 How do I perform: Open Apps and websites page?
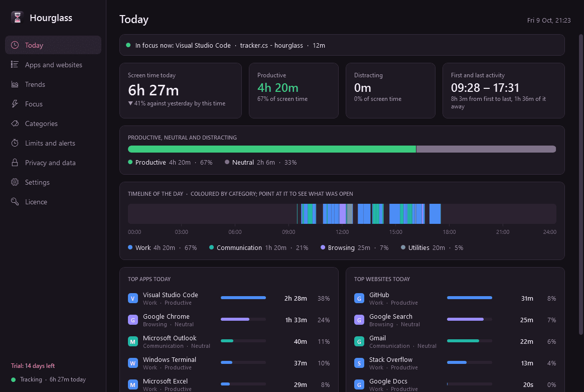pos(53,64)
